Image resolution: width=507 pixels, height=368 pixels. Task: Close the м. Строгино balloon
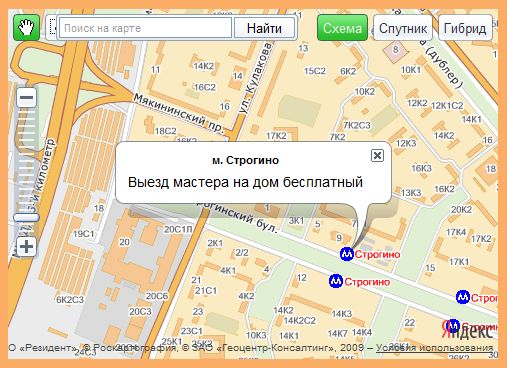click(x=377, y=155)
